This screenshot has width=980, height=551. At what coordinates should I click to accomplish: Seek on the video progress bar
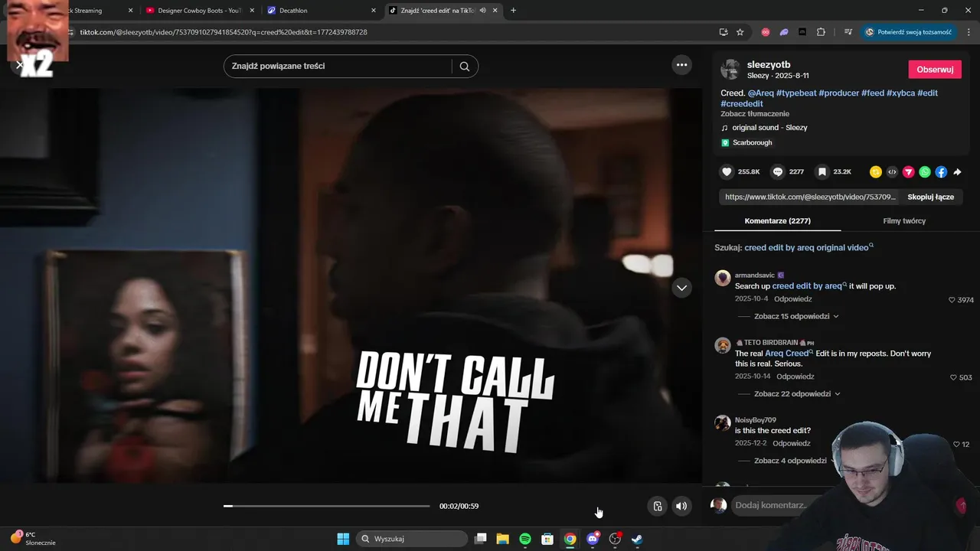pyautogui.click(x=327, y=506)
